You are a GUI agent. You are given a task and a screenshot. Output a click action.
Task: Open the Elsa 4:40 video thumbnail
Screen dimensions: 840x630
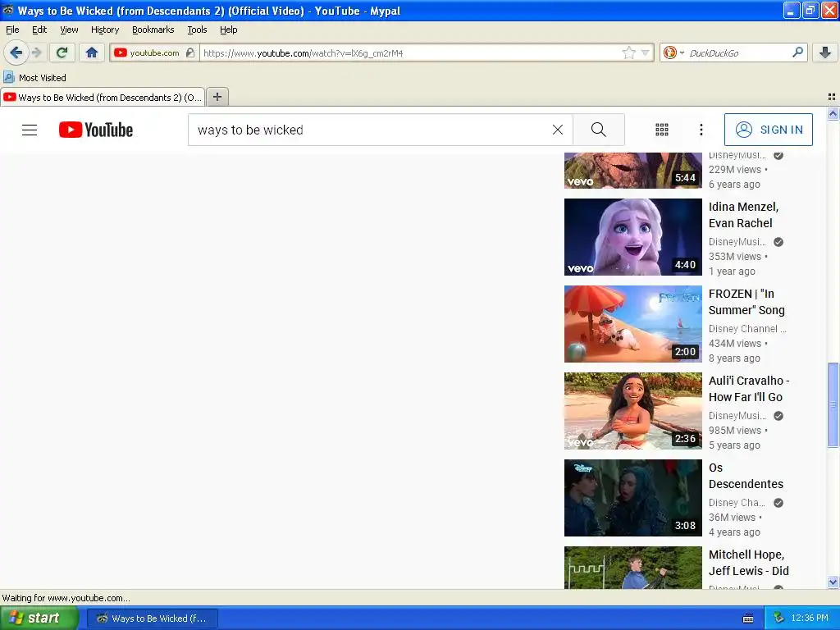pos(633,237)
